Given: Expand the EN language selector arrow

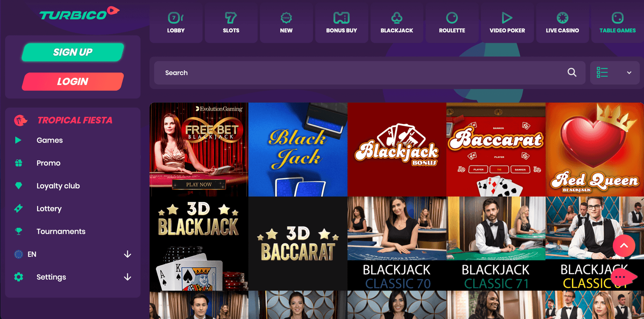Looking at the screenshot, I should pyautogui.click(x=127, y=254).
